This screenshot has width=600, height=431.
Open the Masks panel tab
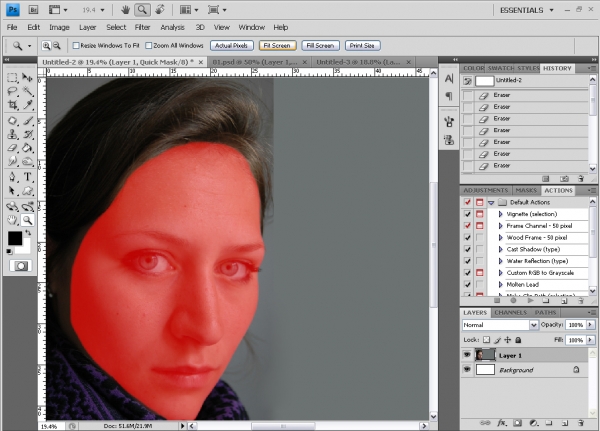click(526, 190)
